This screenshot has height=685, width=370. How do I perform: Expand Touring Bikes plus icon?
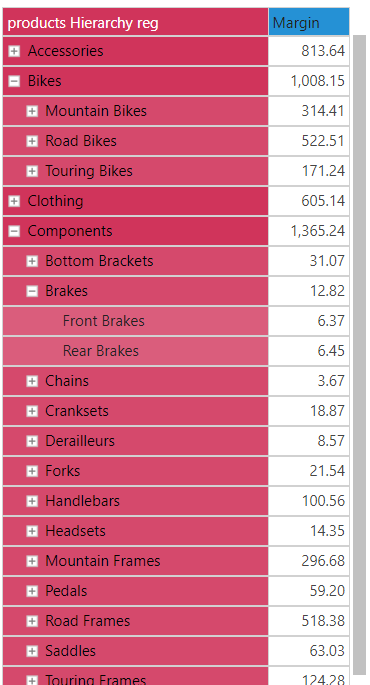tap(32, 171)
